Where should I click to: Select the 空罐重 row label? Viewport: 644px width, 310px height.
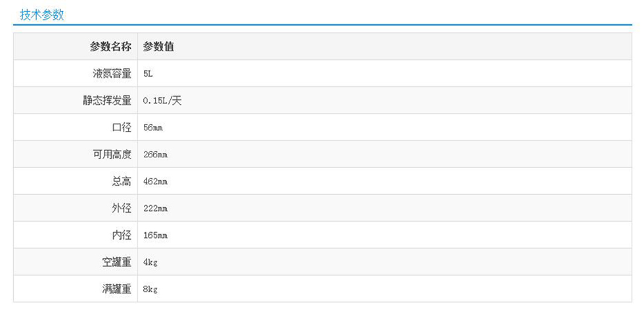[x=116, y=262]
